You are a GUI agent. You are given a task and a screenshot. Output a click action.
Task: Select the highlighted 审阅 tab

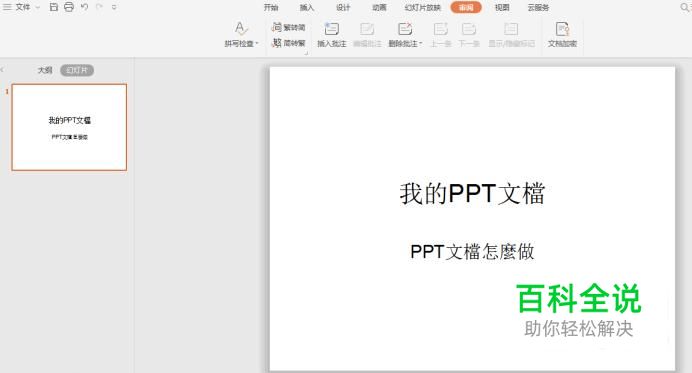coord(466,8)
